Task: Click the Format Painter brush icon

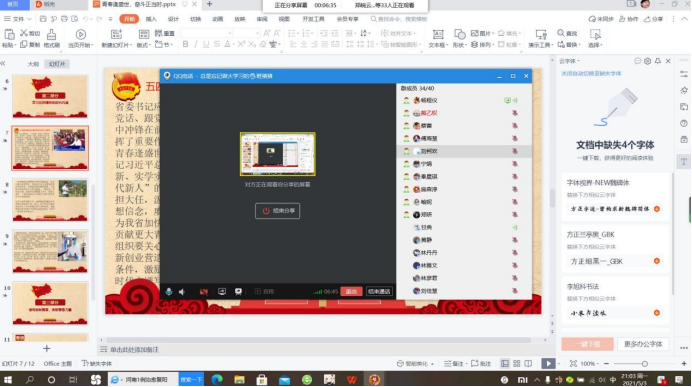Action: point(51,34)
